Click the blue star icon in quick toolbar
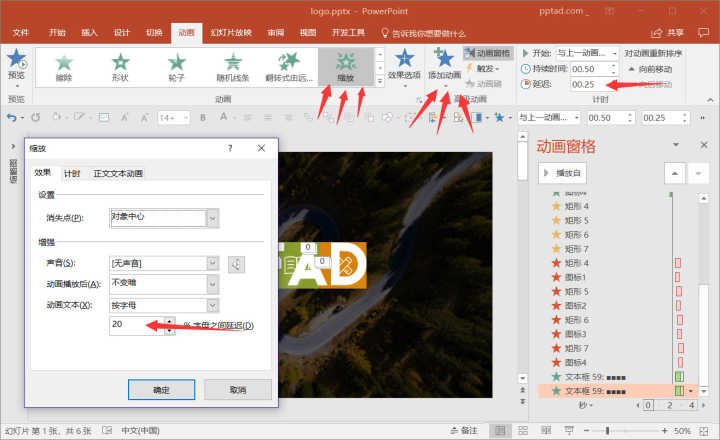This screenshot has width=720, height=440. pos(499,118)
